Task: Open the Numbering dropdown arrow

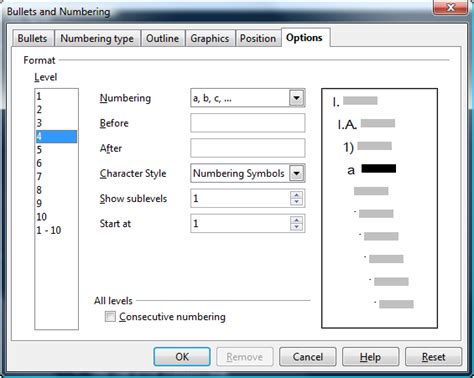Action: pos(297,98)
